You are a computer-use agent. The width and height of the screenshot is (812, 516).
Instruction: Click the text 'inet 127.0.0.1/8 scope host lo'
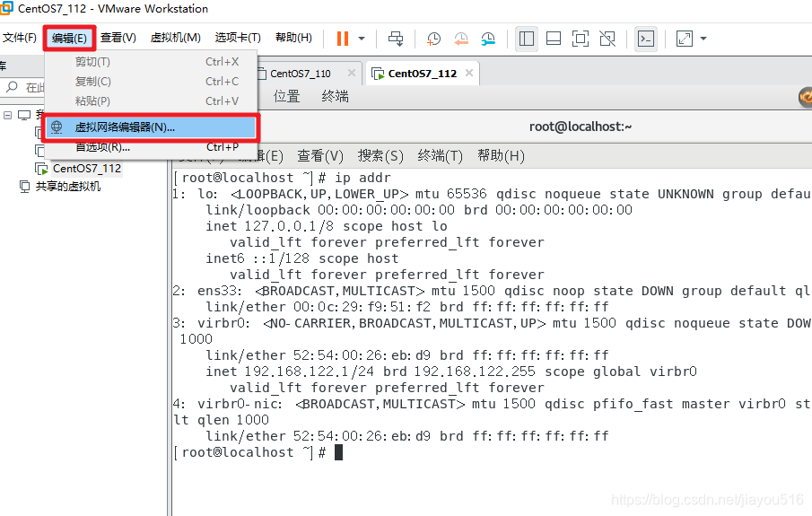(x=327, y=226)
